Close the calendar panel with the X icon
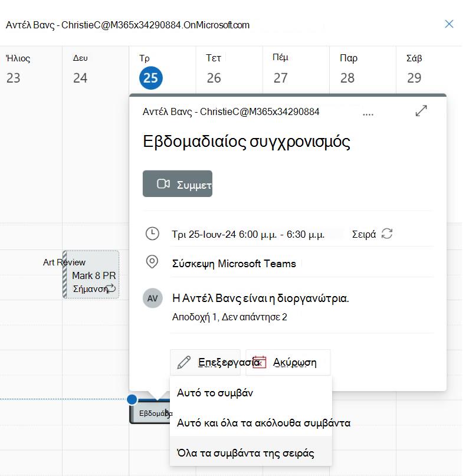Viewport: 469px width, 476px height. point(449,24)
